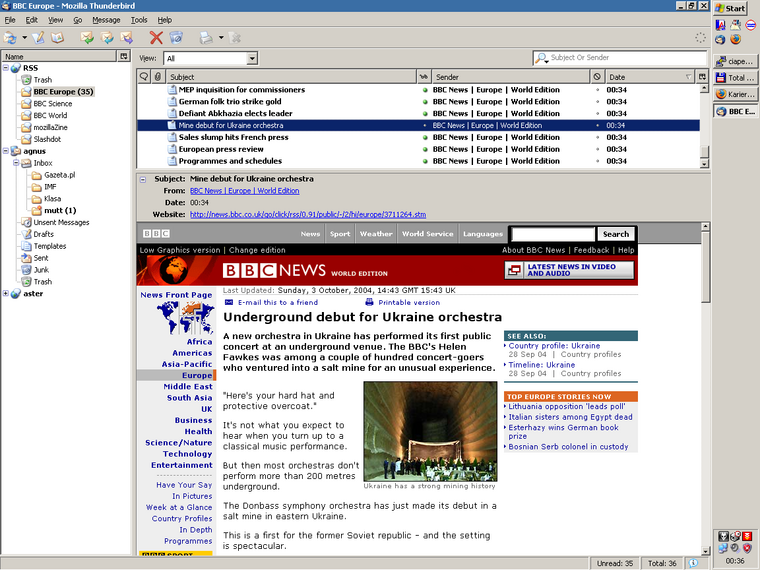Click the Reply All toolbar icon
This screenshot has width=760, height=570.
107,37
